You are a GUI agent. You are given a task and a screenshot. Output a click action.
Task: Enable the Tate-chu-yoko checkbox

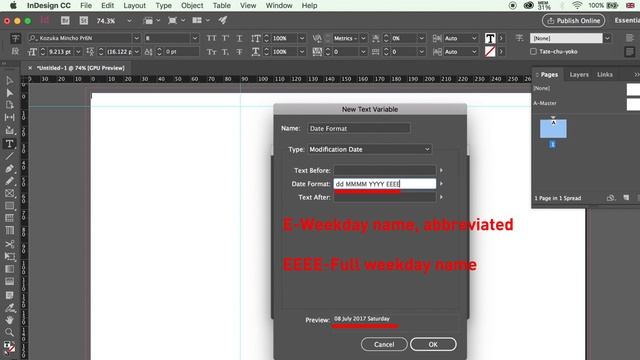pyautogui.click(x=533, y=52)
